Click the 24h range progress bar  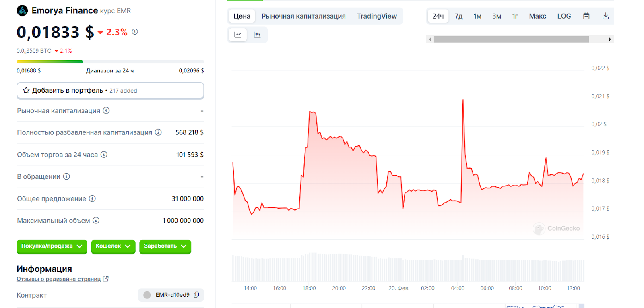(110, 62)
